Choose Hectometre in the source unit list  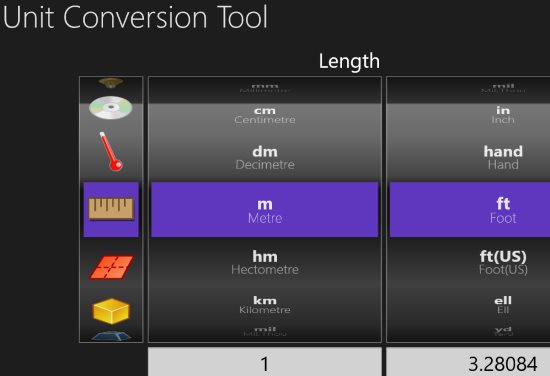(265, 262)
